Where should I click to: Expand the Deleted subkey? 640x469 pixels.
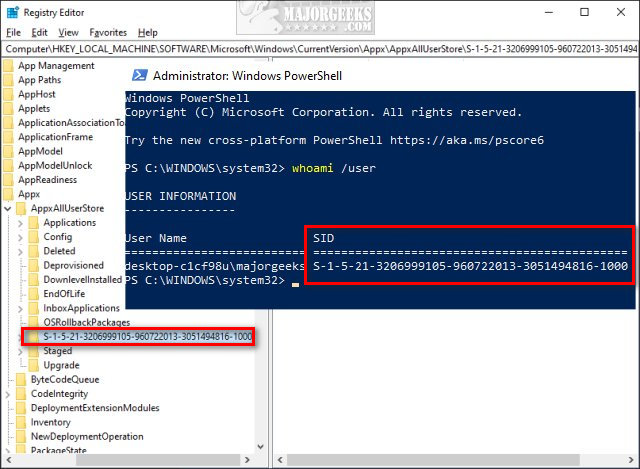20,252
